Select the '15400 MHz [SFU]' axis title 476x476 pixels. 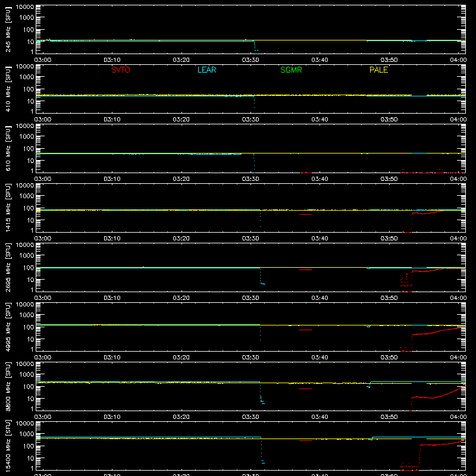8,446
